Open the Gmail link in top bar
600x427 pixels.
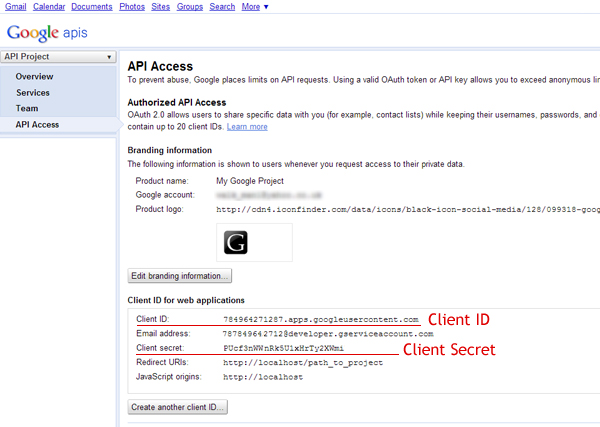click(x=15, y=7)
